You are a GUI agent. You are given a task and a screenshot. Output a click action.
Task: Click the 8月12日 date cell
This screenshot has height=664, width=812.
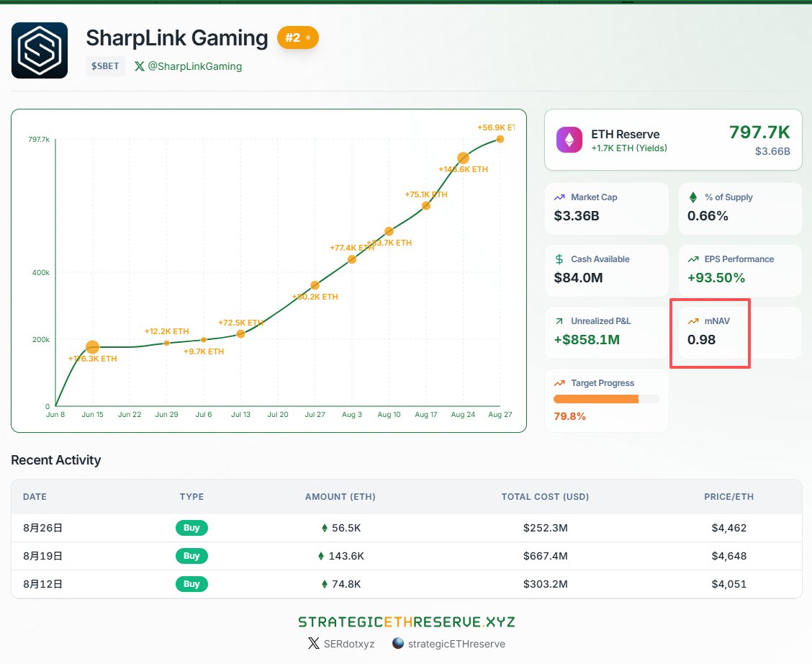[x=42, y=584]
